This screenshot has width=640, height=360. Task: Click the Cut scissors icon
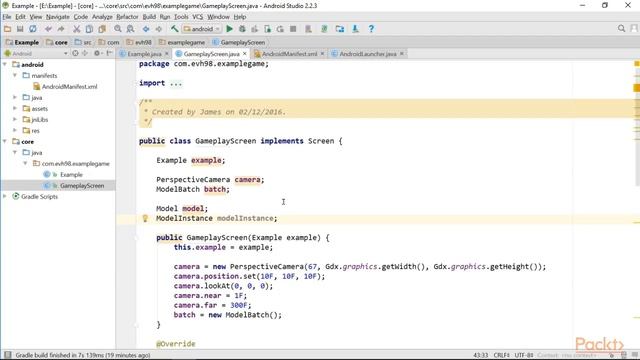(76, 29)
